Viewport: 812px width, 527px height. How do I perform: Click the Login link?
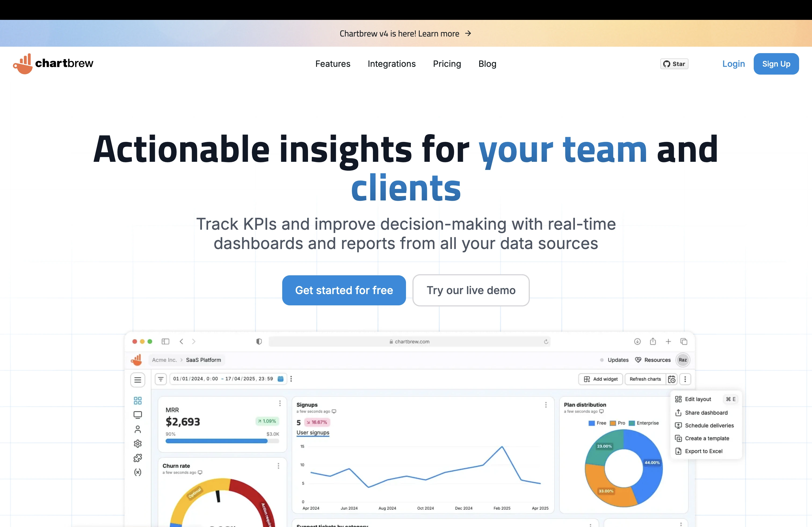[734, 64]
